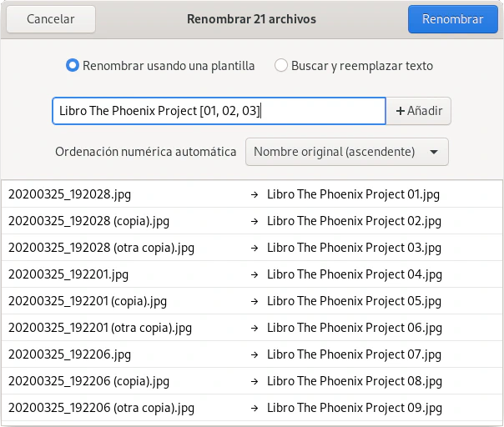Click the template name text field
The width and height of the screenshot is (504, 427).
point(219,111)
